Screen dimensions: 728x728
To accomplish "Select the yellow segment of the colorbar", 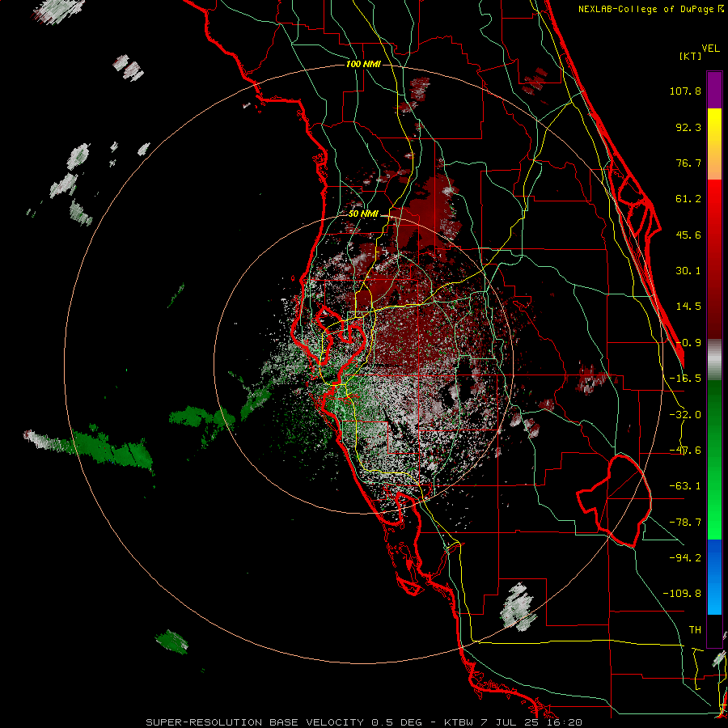I will [714, 144].
